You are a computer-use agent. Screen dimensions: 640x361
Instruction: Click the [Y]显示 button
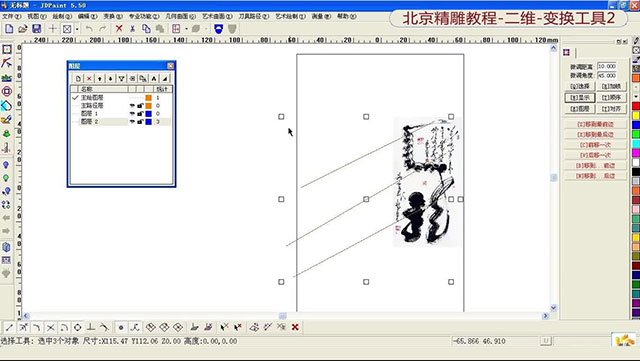click(580, 98)
